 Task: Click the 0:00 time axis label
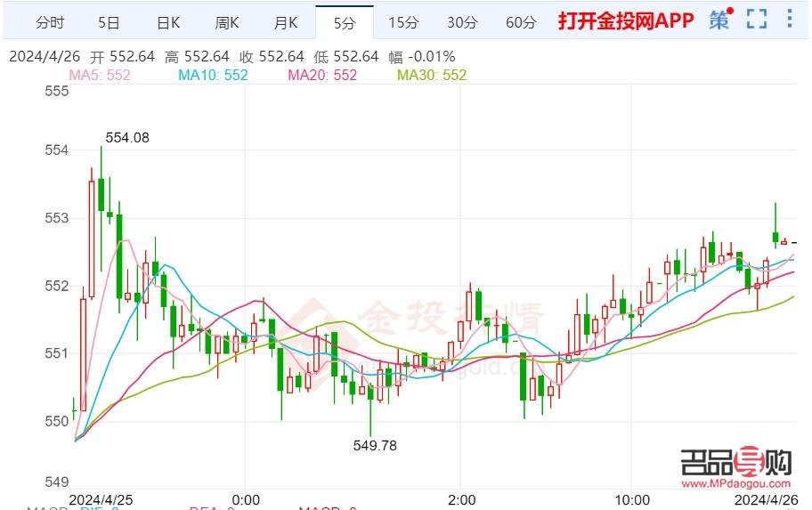[246, 500]
